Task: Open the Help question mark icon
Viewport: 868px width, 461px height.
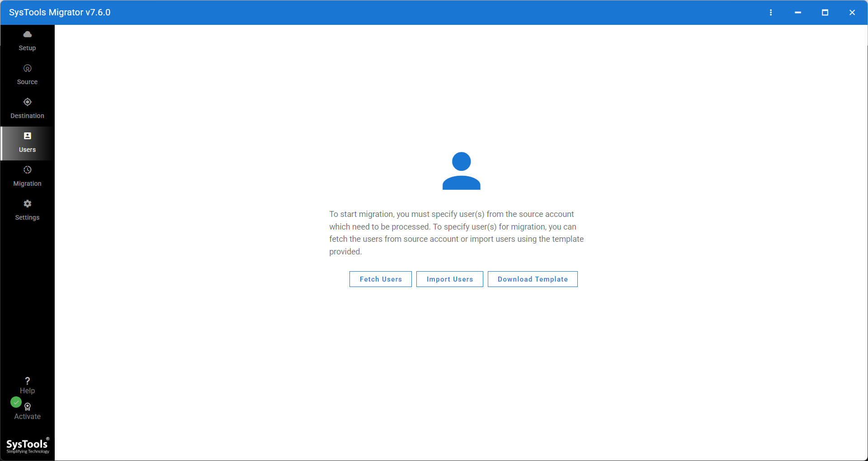Action: pyautogui.click(x=27, y=380)
